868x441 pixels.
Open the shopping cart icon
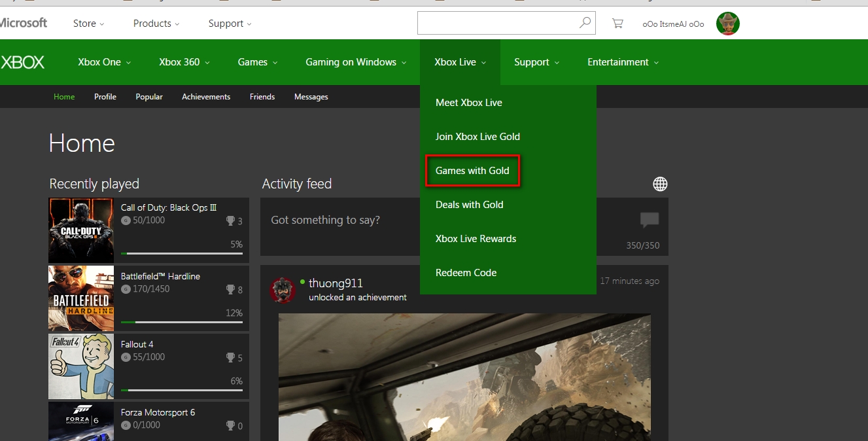617,24
